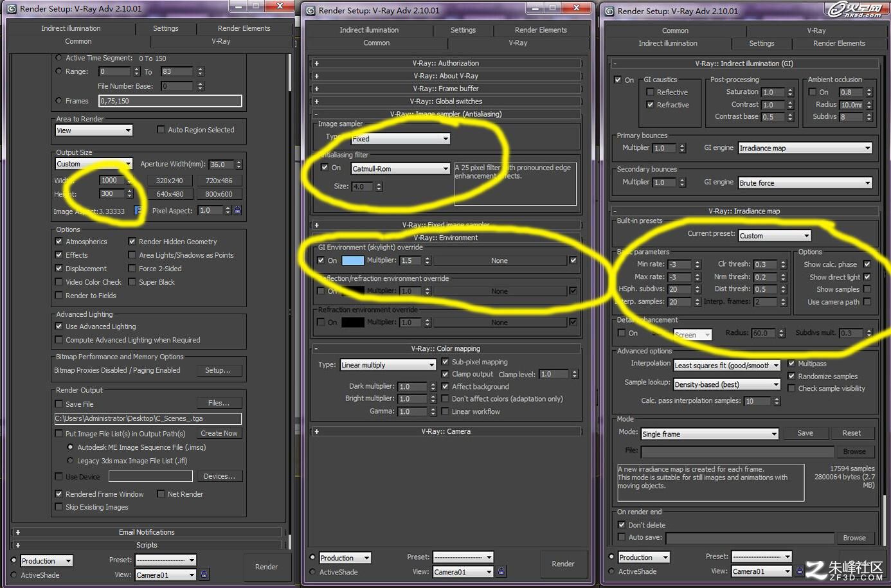Open the Area to Render View dropdown
Viewport: 891px width, 588px height.
click(x=94, y=130)
